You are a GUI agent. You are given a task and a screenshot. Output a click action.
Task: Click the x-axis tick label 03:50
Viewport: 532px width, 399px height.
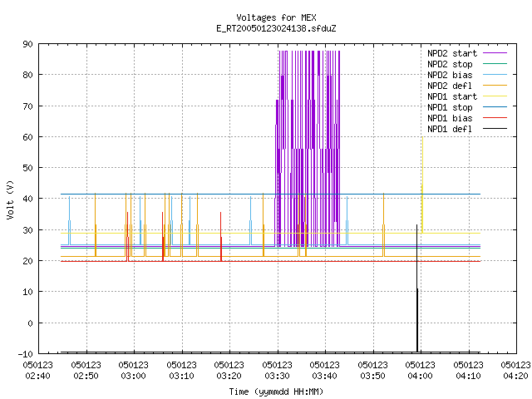[x=373, y=376]
